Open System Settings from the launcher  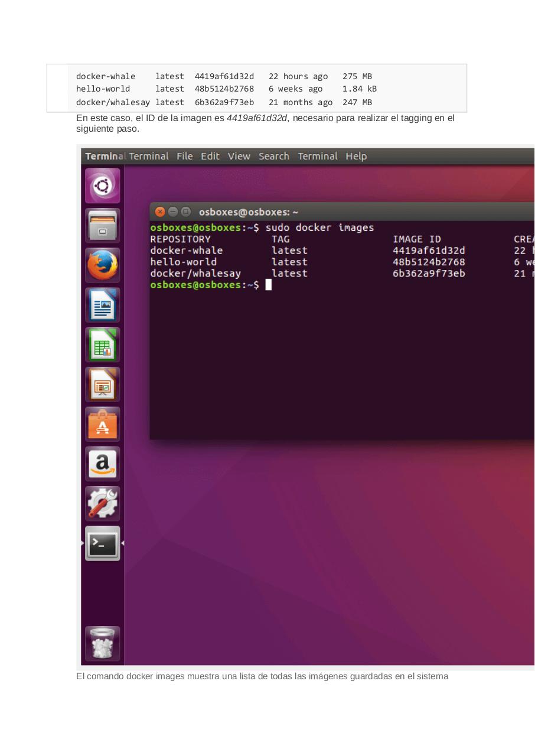click(x=102, y=503)
